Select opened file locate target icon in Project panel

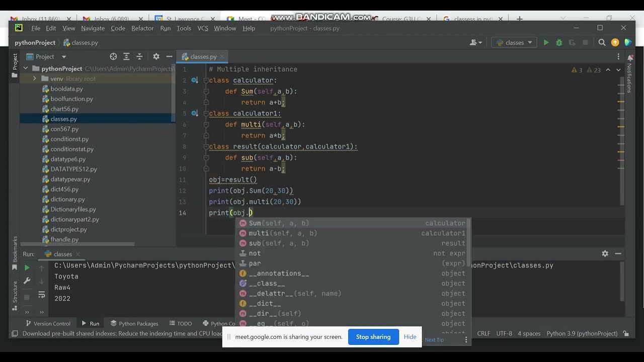coord(113,57)
